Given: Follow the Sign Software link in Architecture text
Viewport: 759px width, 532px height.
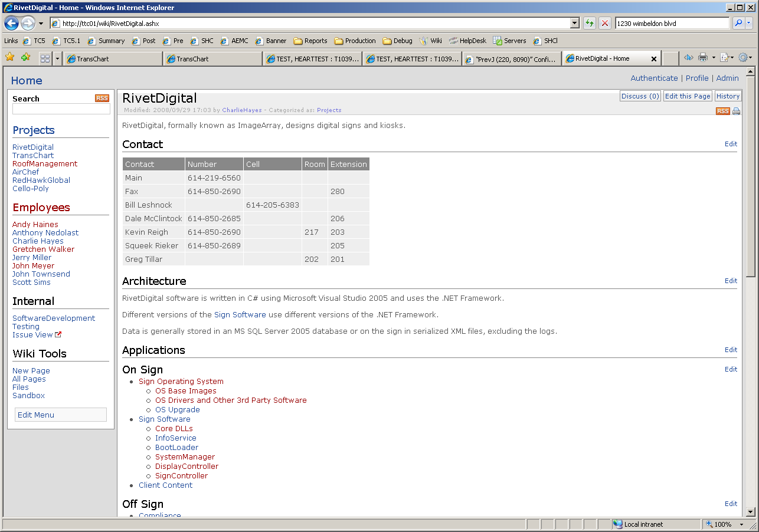Looking at the screenshot, I should tap(240, 315).
